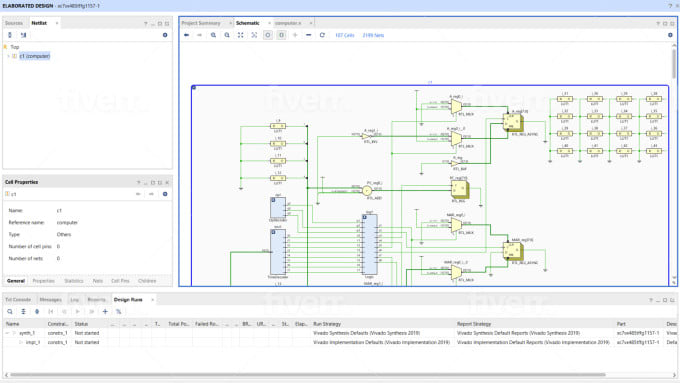680x383 pixels.
Task: Go forward to next schematic view
Action: tap(199, 35)
